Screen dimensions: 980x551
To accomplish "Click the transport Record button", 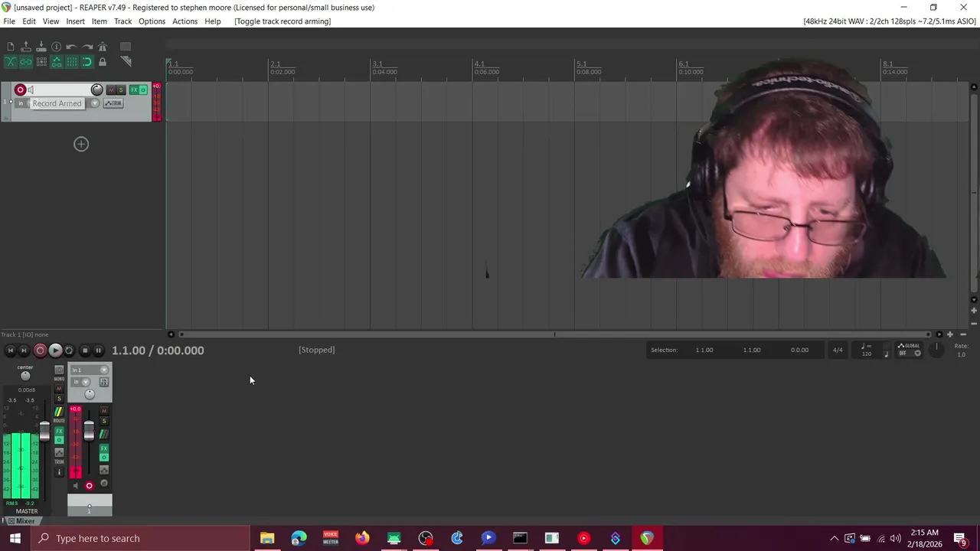I will (41, 350).
